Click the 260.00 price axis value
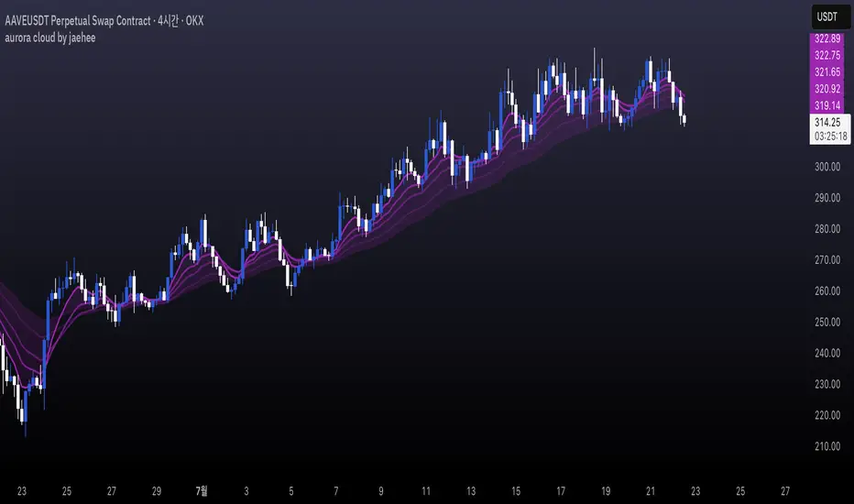This screenshot has height=504, width=854. (x=827, y=291)
